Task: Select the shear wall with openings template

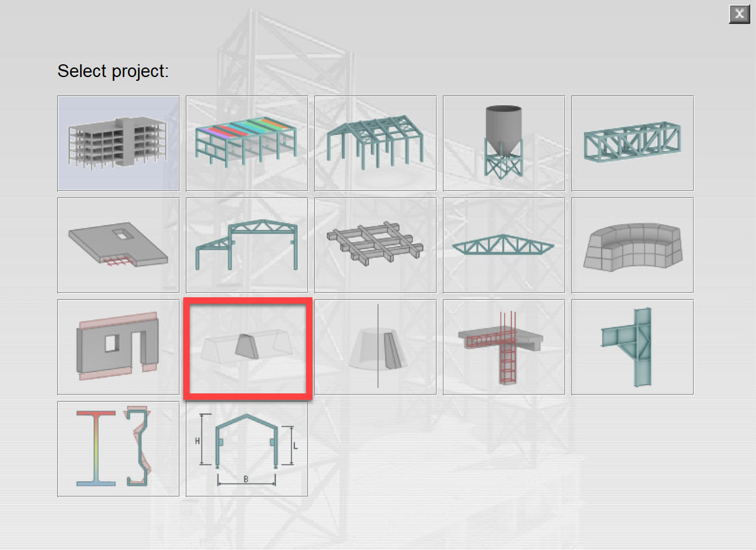Action: [x=118, y=346]
